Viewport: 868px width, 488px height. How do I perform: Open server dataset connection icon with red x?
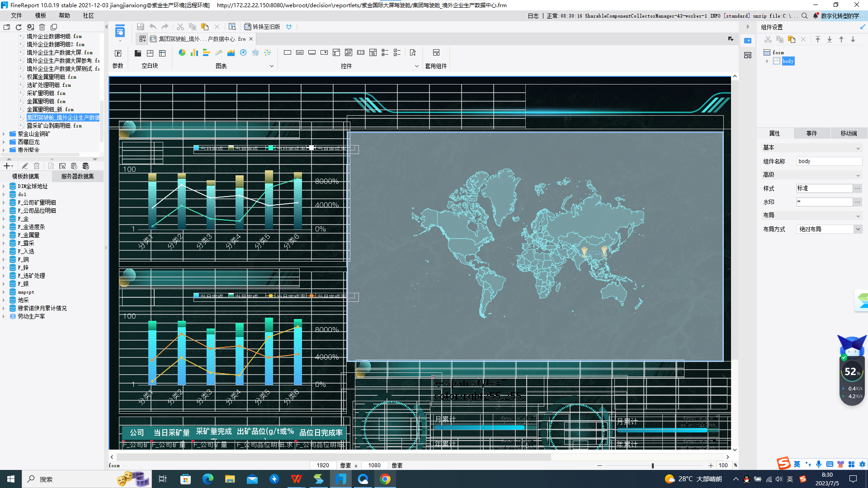(86, 166)
